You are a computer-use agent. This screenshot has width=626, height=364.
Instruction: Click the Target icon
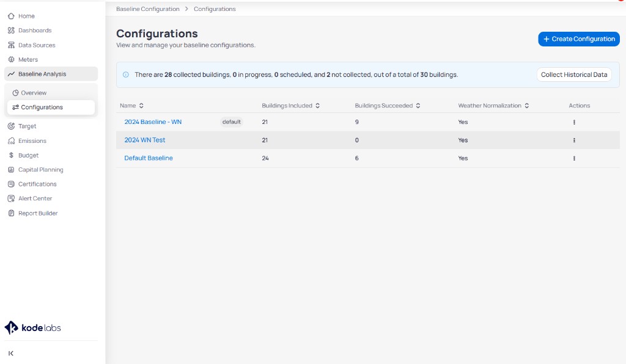[11, 126]
